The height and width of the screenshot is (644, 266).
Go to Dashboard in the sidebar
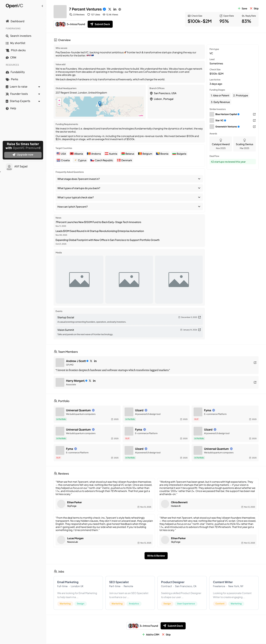(x=17, y=21)
